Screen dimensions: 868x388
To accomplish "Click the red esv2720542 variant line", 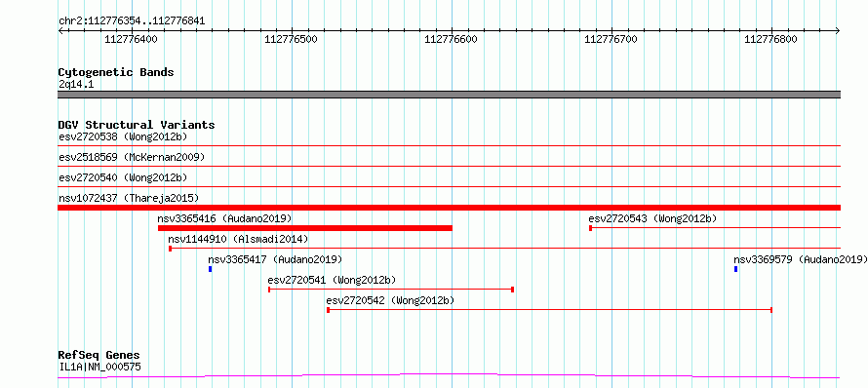I will click(x=550, y=310).
